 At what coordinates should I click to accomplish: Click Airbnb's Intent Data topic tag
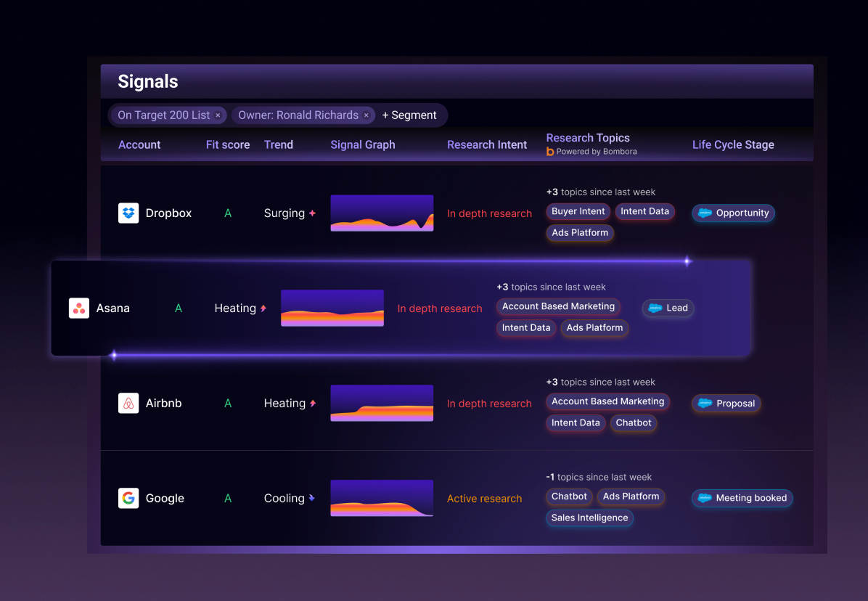pos(576,422)
